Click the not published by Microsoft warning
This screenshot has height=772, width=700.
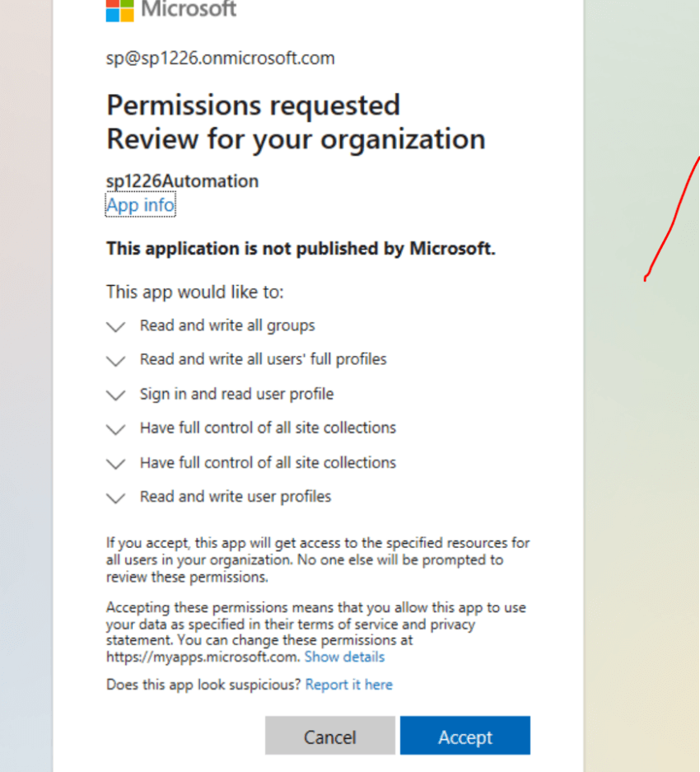pyautogui.click(x=301, y=249)
